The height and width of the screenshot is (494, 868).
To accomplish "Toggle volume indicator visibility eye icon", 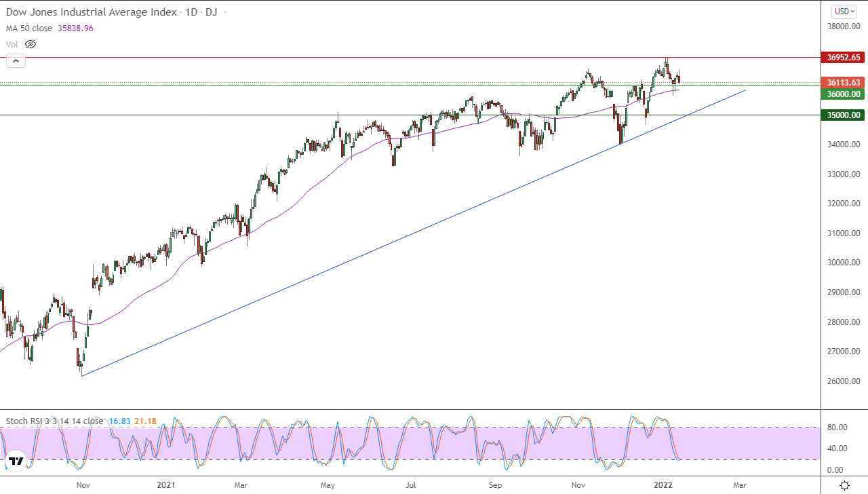I will coord(30,44).
